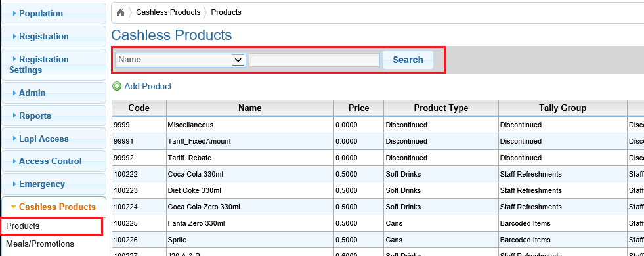The image size is (644, 256).
Task: Select the Sprite product name cell
Action: [x=249, y=240]
